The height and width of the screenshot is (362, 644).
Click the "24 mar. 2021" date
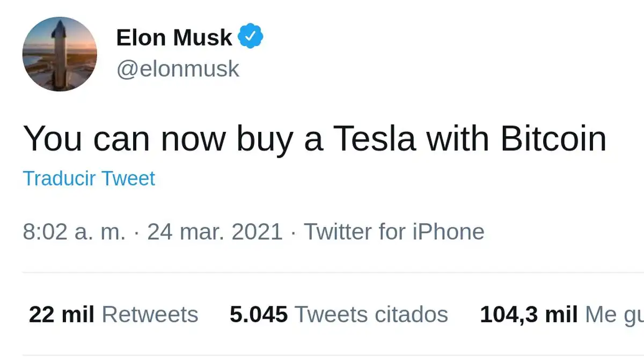tap(215, 232)
